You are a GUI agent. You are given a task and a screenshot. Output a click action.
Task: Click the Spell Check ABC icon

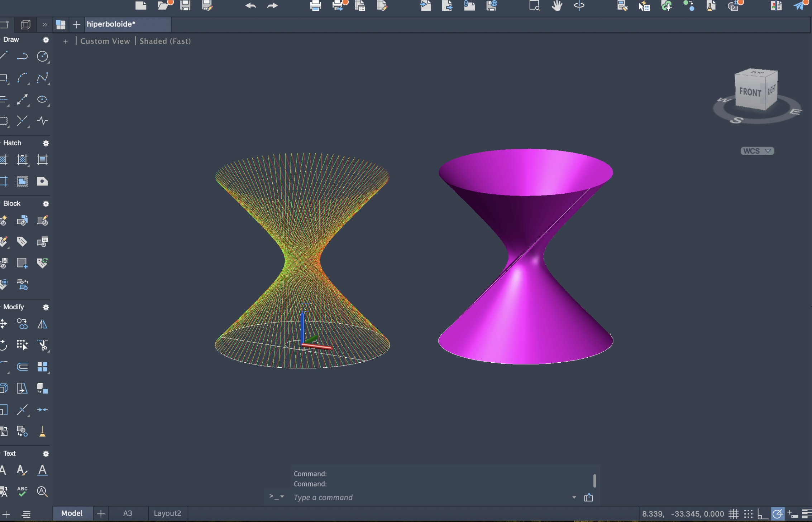22,491
